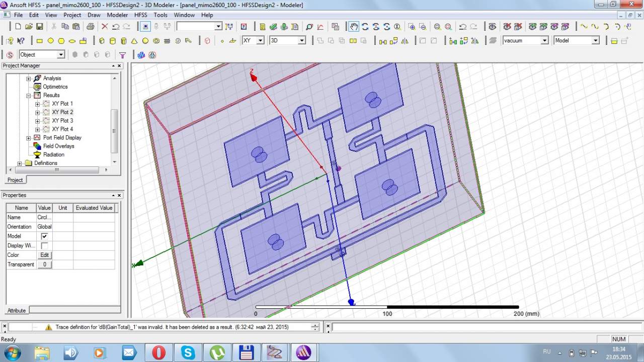The height and width of the screenshot is (362, 644).
Task: Click the Draw cone tool
Action: [x=134, y=41]
